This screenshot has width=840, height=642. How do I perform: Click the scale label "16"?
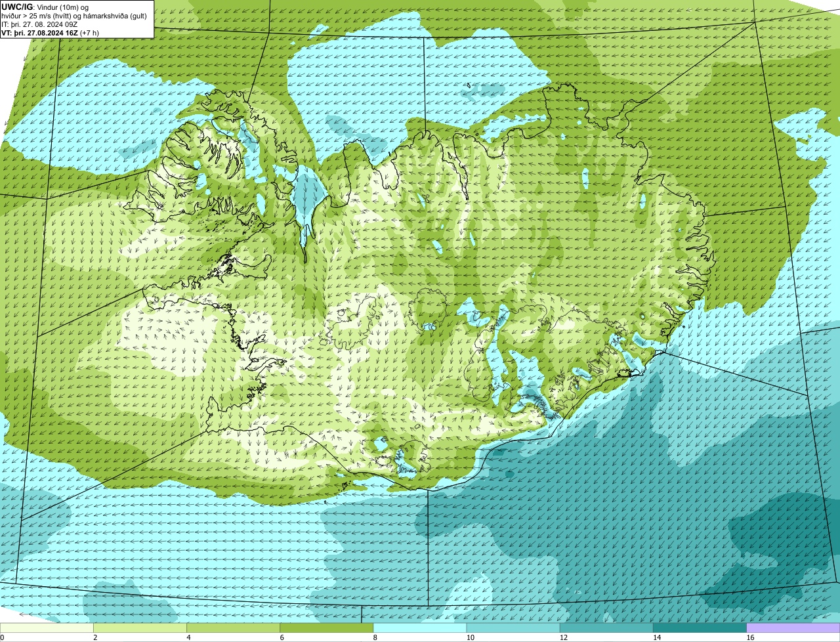point(749,637)
